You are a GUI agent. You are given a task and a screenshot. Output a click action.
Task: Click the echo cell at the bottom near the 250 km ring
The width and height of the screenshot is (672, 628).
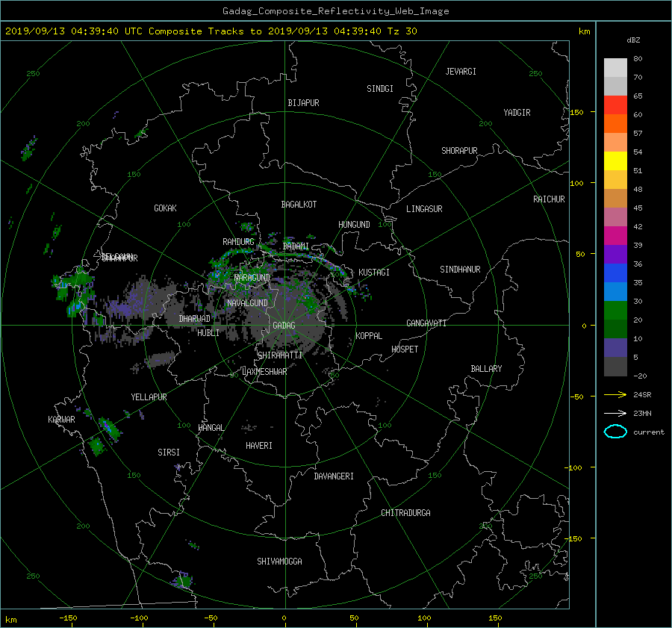(x=184, y=580)
